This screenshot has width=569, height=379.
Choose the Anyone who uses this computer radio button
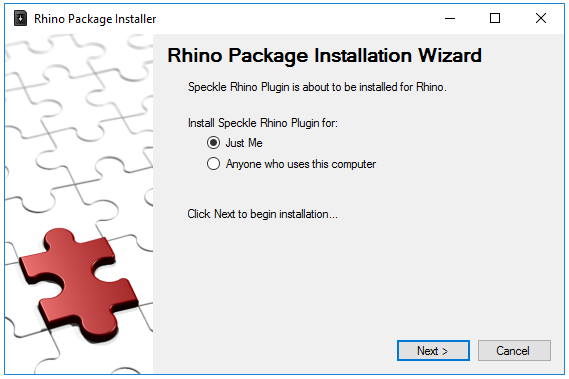pyautogui.click(x=213, y=164)
